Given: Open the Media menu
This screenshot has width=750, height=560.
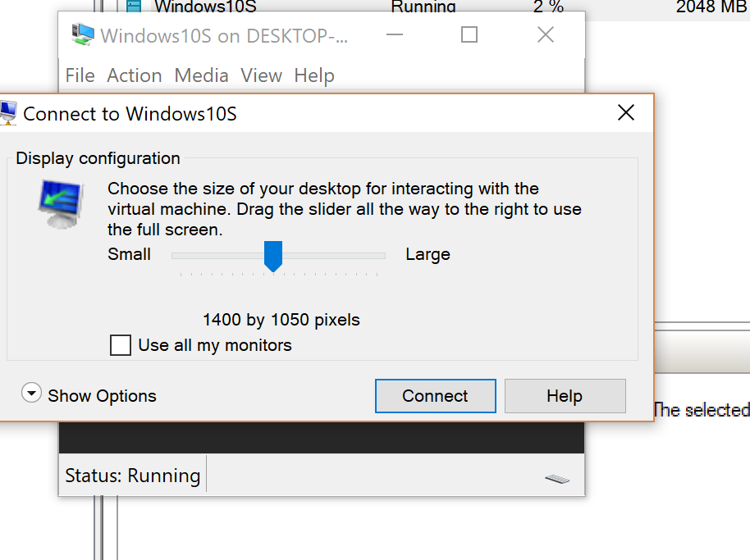Looking at the screenshot, I should point(201,75).
